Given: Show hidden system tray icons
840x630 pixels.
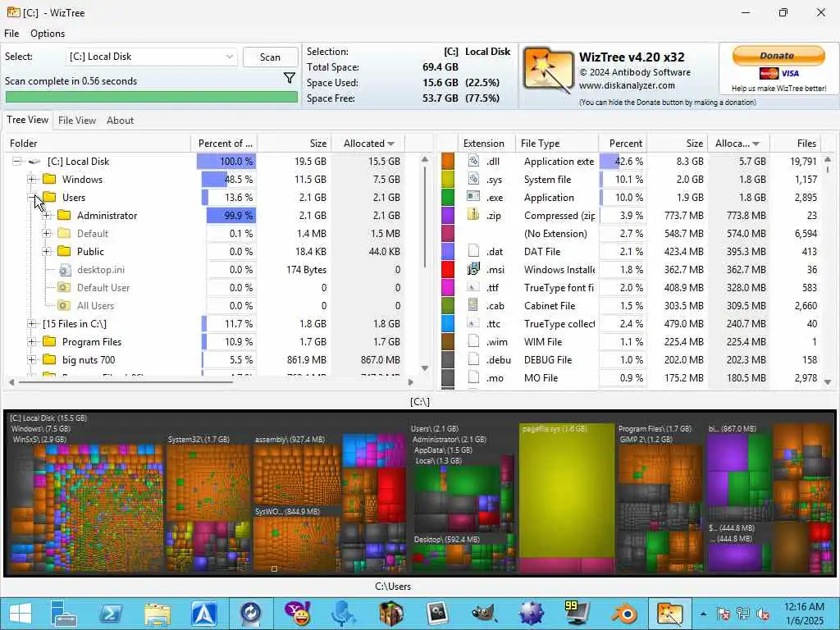Looking at the screenshot, I should pyautogui.click(x=703, y=614).
